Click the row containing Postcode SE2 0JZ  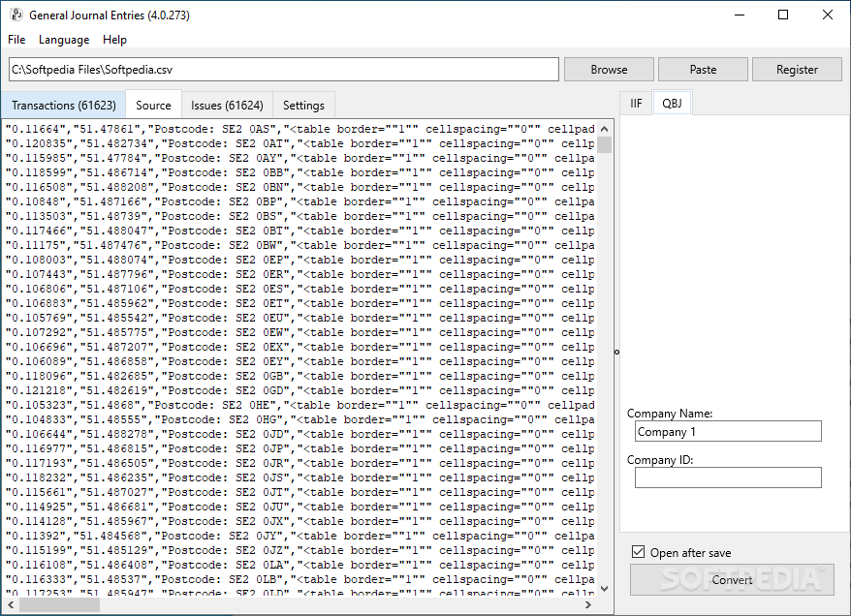click(x=300, y=550)
